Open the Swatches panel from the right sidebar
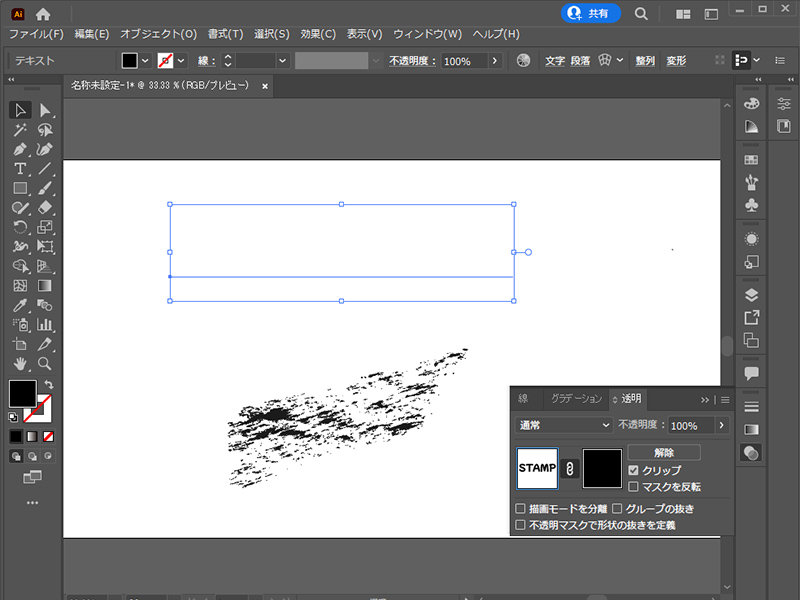Image resolution: width=800 pixels, height=600 pixels. [x=750, y=158]
